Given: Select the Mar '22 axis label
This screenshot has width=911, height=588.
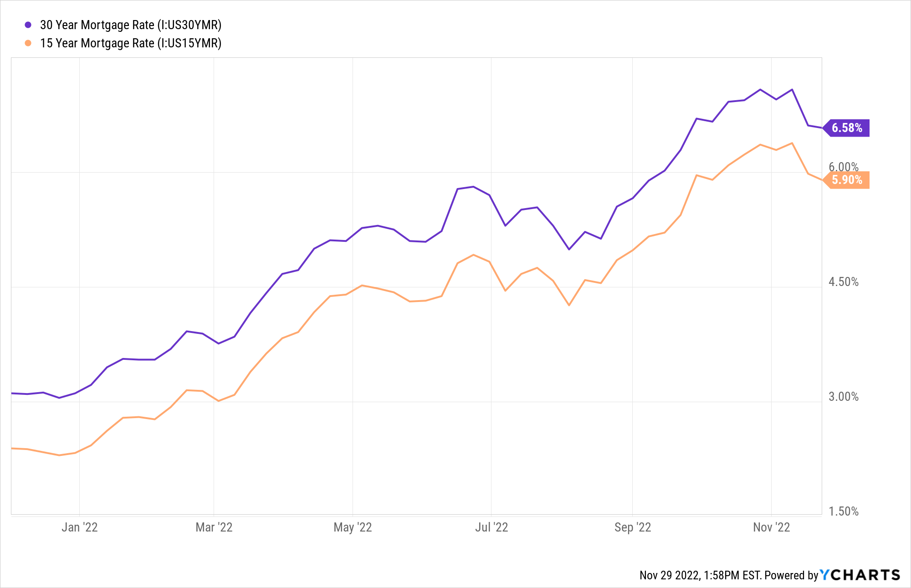Looking at the screenshot, I should point(214,527).
